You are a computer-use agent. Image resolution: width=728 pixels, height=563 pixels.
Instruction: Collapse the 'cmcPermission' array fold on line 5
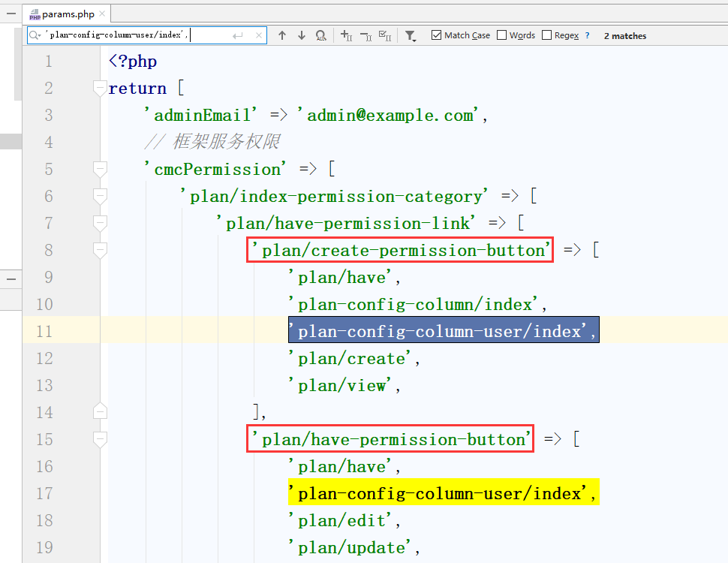(x=100, y=169)
